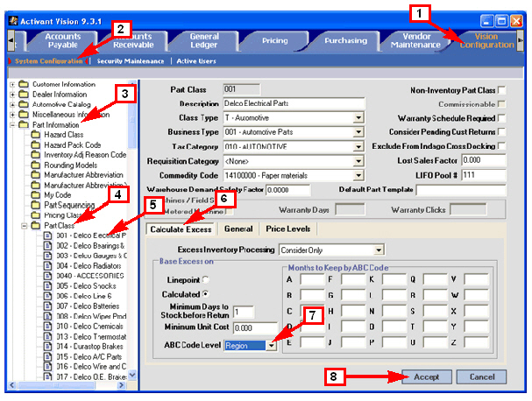Open the Tax Category dropdown
Screen dimensions: 532x401
point(358,147)
